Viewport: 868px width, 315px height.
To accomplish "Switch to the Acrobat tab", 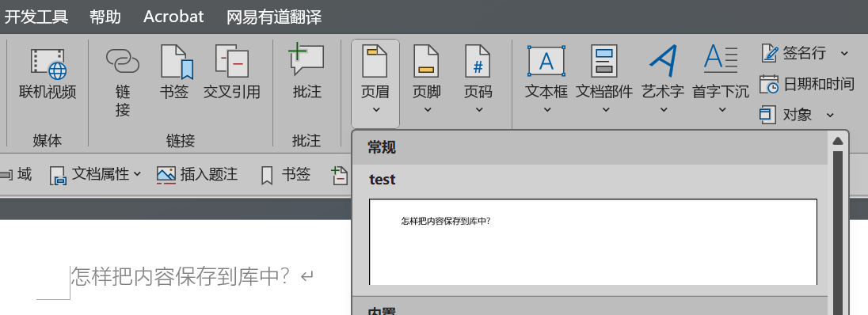I will 173,17.
